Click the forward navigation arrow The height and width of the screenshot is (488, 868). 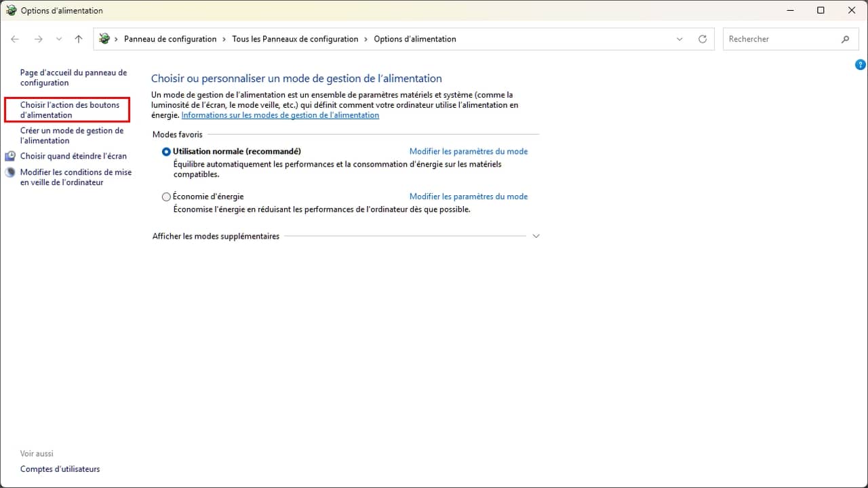coord(38,39)
